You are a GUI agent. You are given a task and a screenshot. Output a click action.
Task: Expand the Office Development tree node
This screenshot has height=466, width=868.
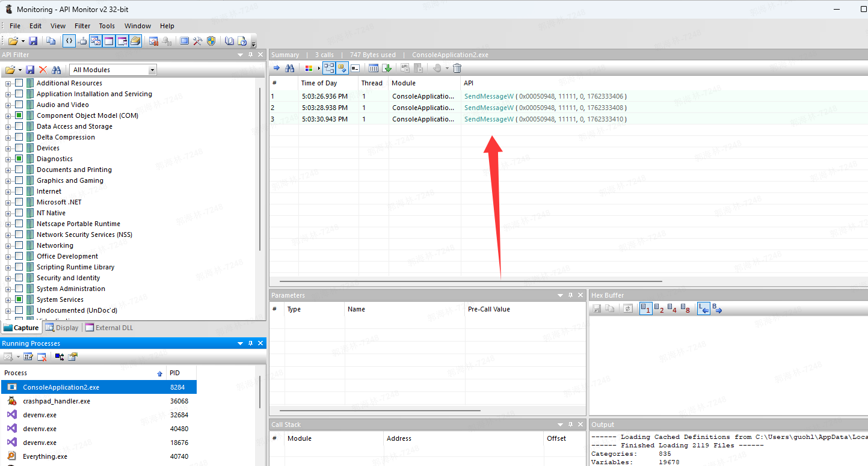pyautogui.click(x=8, y=256)
